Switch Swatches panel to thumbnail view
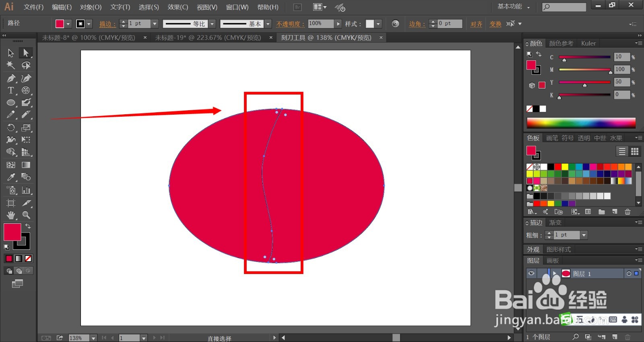 tap(635, 151)
